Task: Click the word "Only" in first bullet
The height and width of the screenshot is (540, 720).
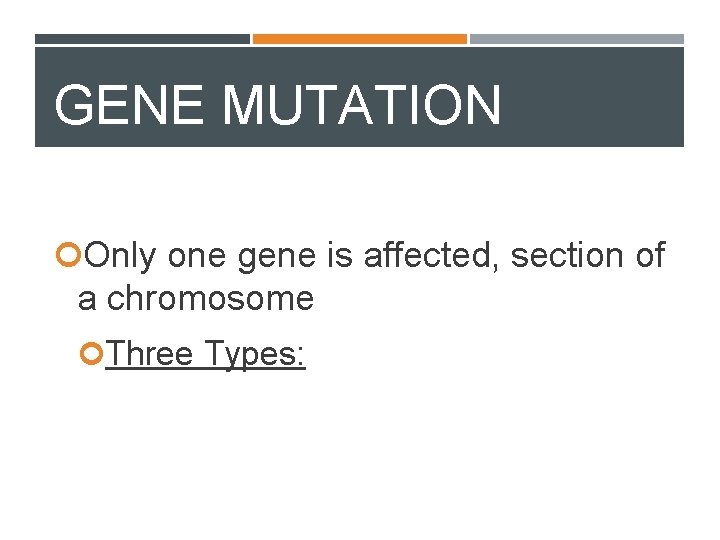Action: [x=120, y=257]
